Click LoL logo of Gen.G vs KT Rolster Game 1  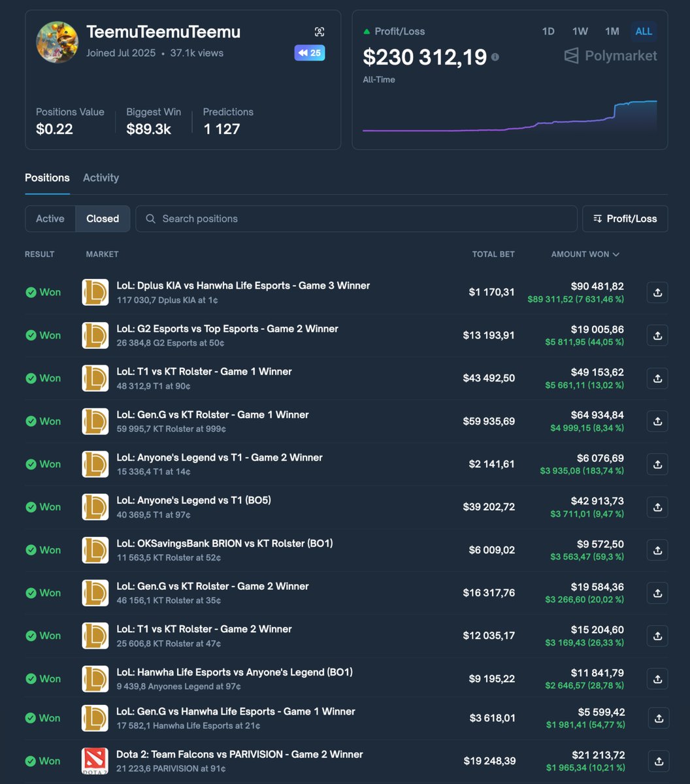[95, 421]
